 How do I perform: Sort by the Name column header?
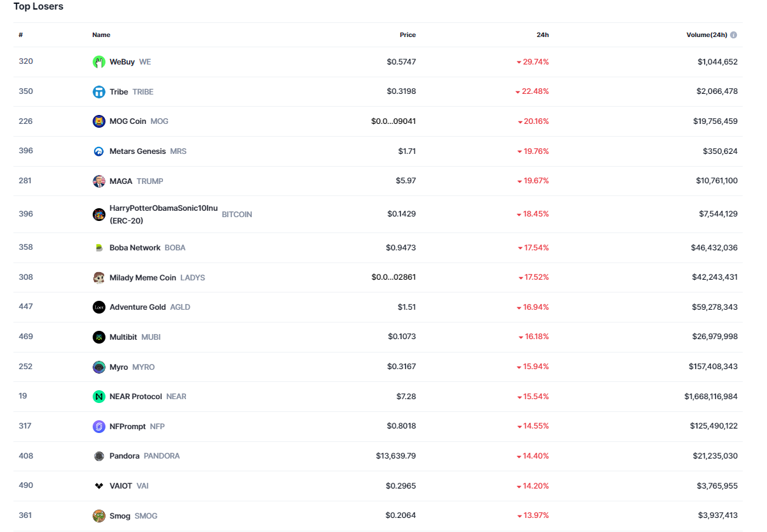click(x=101, y=35)
